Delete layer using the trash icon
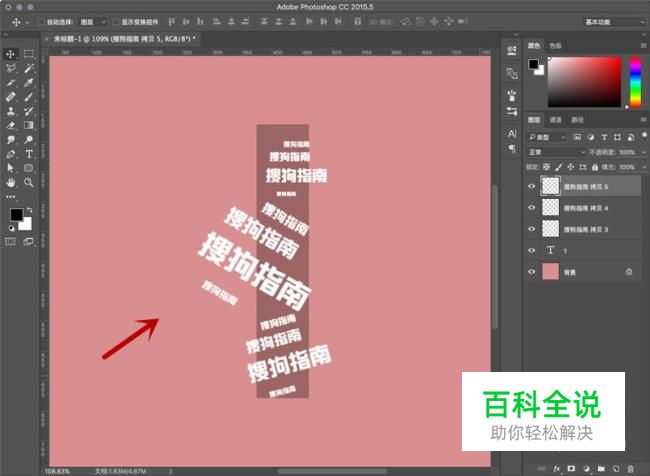650x476 pixels. tap(630, 469)
